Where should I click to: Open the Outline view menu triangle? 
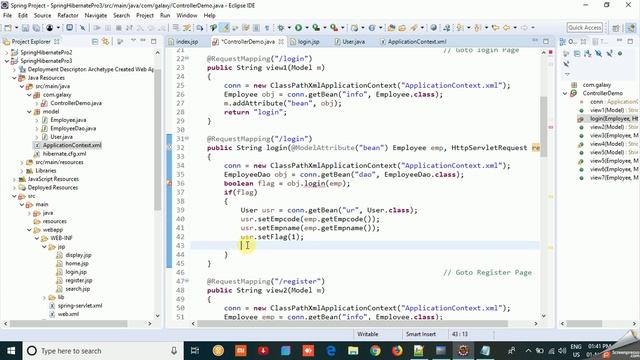coord(567,74)
